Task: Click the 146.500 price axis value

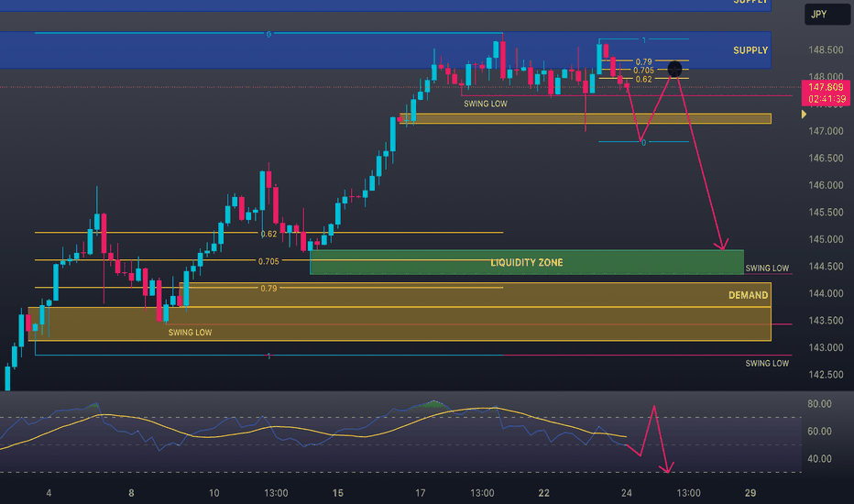Action: pyautogui.click(x=826, y=158)
